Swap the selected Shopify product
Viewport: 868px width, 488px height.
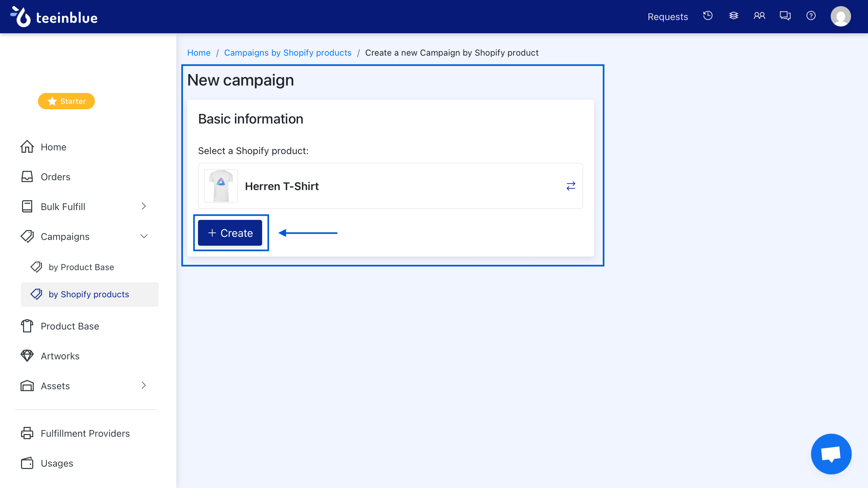point(571,186)
